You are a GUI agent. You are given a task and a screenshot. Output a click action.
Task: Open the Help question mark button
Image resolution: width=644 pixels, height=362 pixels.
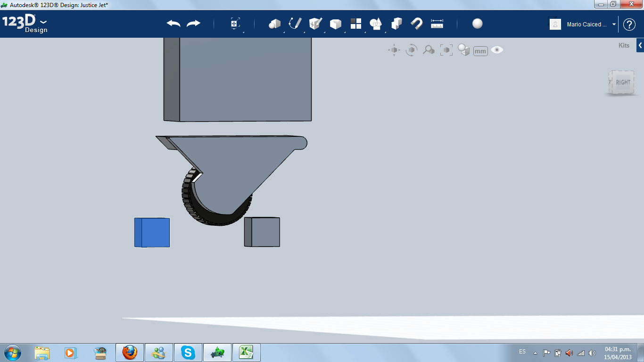629,25
